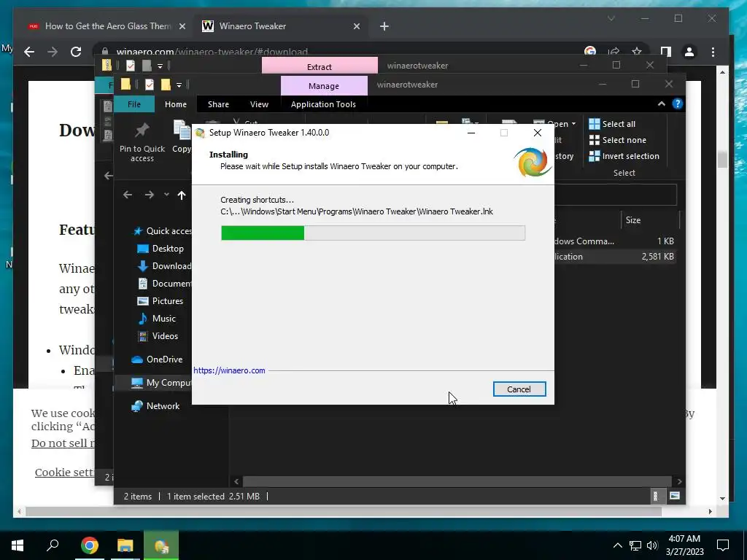Open Windows Start menu

18,545
